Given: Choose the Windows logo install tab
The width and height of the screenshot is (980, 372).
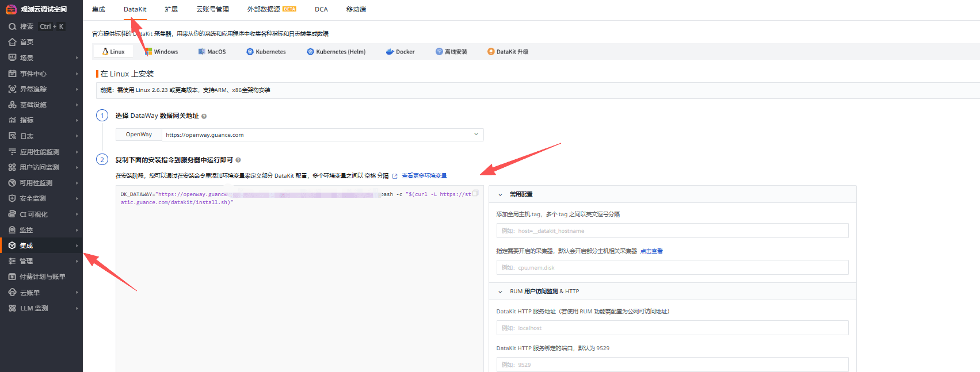Looking at the screenshot, I should tap(148, 52).
